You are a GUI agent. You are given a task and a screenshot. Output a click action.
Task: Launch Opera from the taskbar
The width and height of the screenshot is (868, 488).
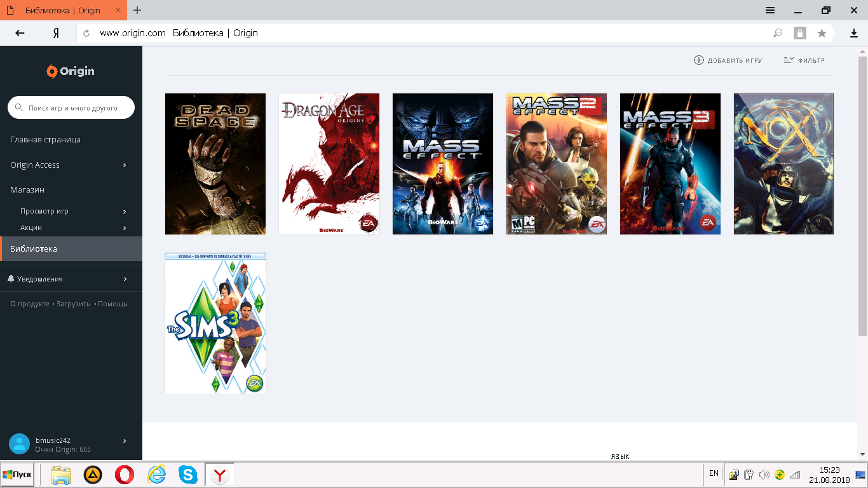click(125, 475)
